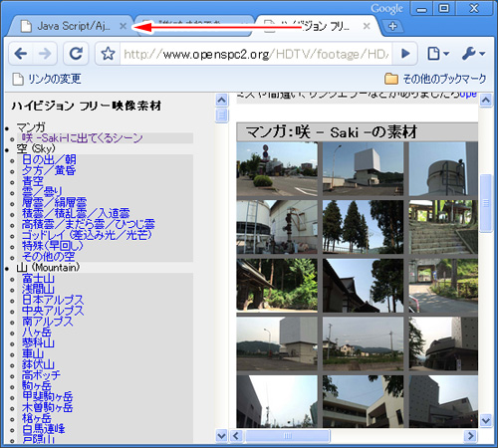Click the forward navigation arrow
Image resolution: width=498 pixels, height=448 pixels.
click(x=45, y=54)
